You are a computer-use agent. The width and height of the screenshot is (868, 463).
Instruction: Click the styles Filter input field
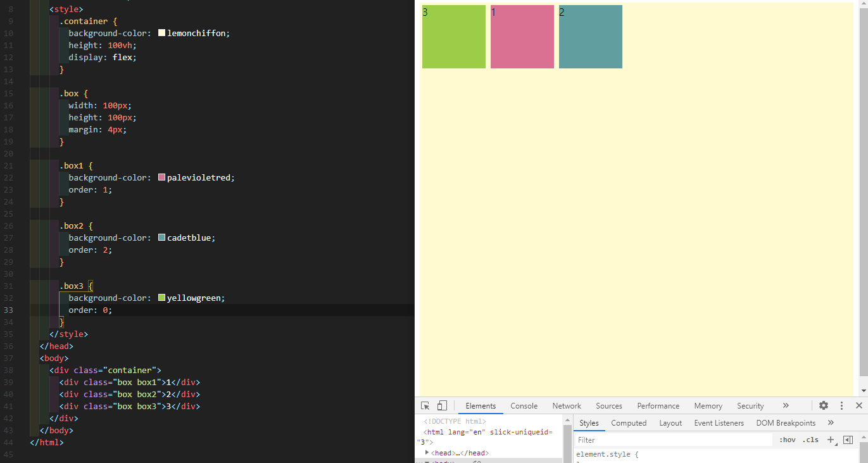coord(674,440)
